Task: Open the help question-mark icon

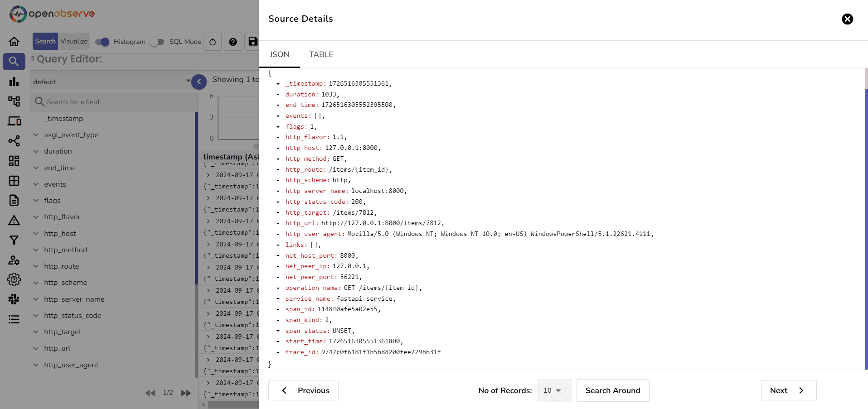Action: click(233, 42)
